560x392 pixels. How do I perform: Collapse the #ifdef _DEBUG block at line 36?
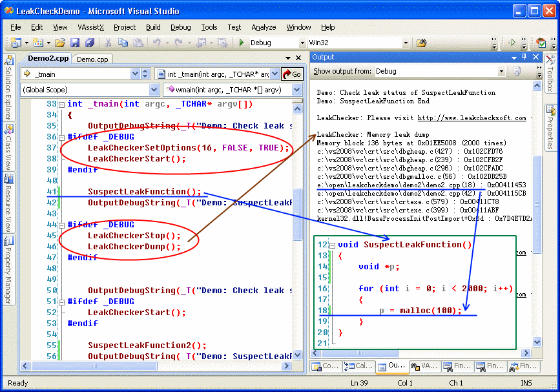[x=61, y=138]
